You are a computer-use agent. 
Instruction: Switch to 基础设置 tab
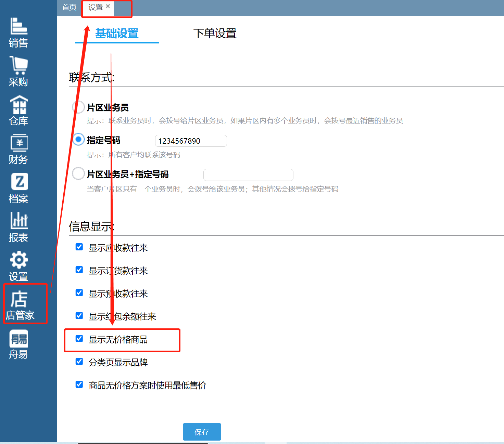[117, 34]
